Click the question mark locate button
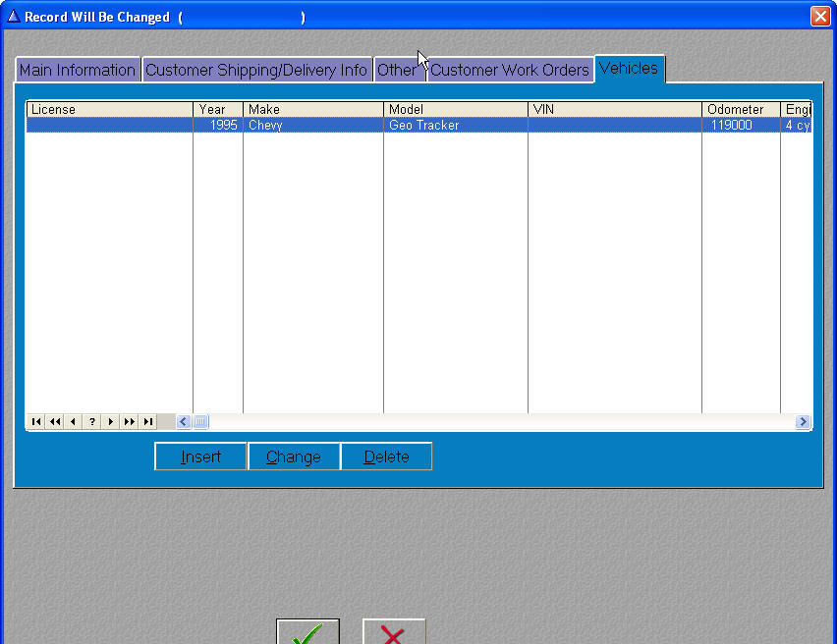Viewport: 837px width, 644px height. click(x=91, y=422)
